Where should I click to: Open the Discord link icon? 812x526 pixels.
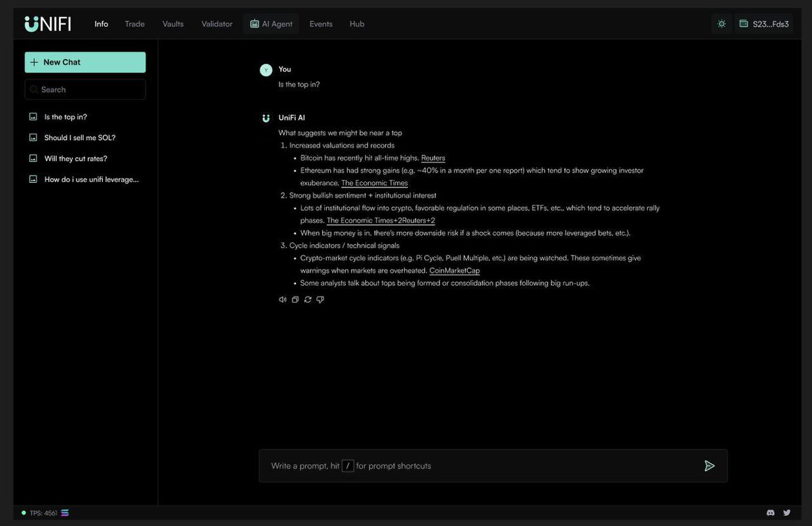(x=771, y=513)
